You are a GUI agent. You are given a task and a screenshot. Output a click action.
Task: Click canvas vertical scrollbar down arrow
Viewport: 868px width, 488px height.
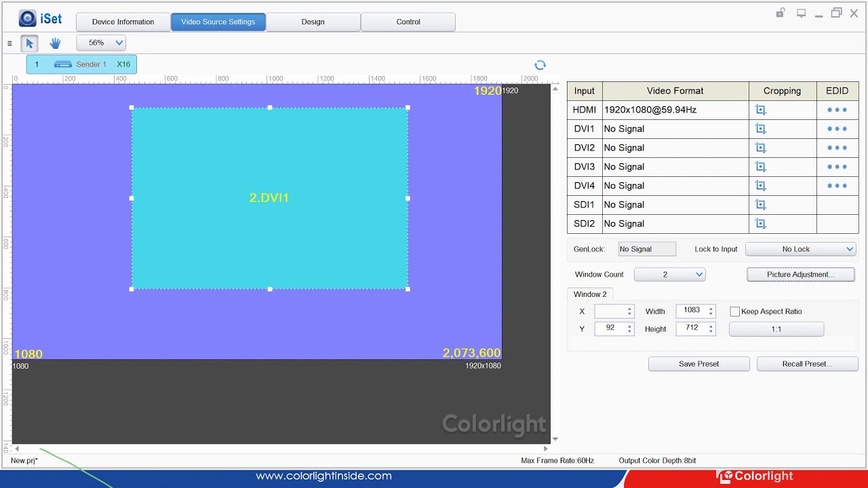tap(555, 439)
